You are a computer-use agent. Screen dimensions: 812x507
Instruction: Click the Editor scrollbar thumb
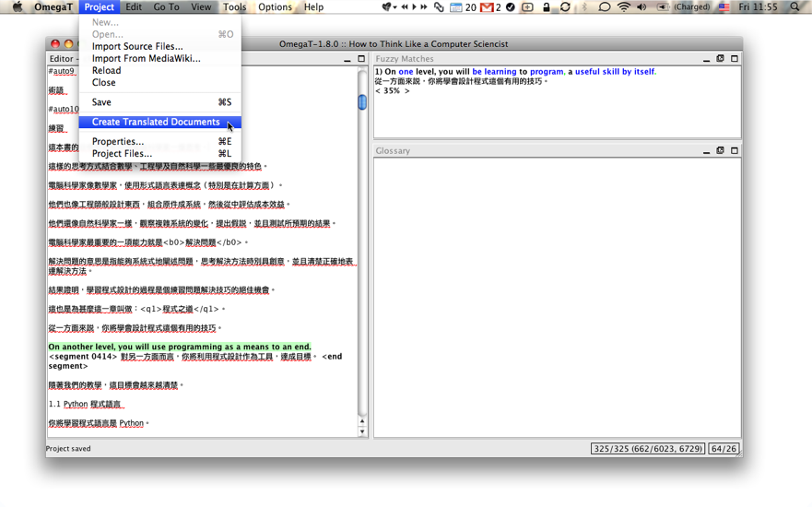(x=362, y=102)
